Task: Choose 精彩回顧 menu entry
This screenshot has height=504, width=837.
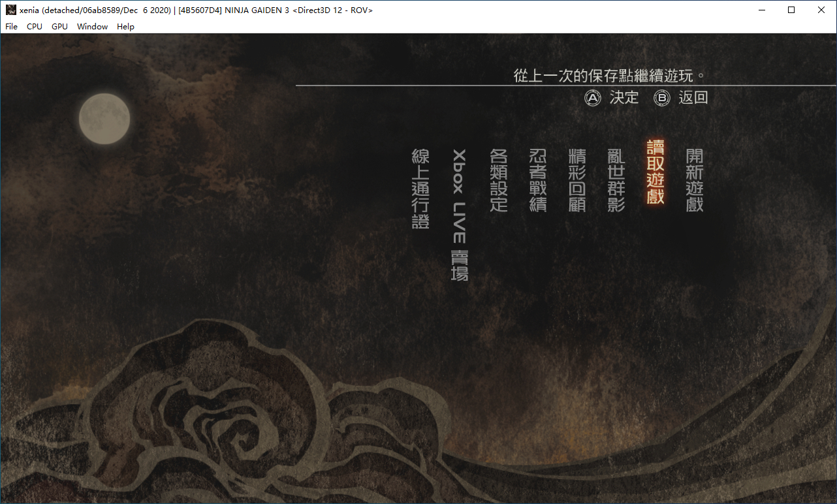Action: 577,180
